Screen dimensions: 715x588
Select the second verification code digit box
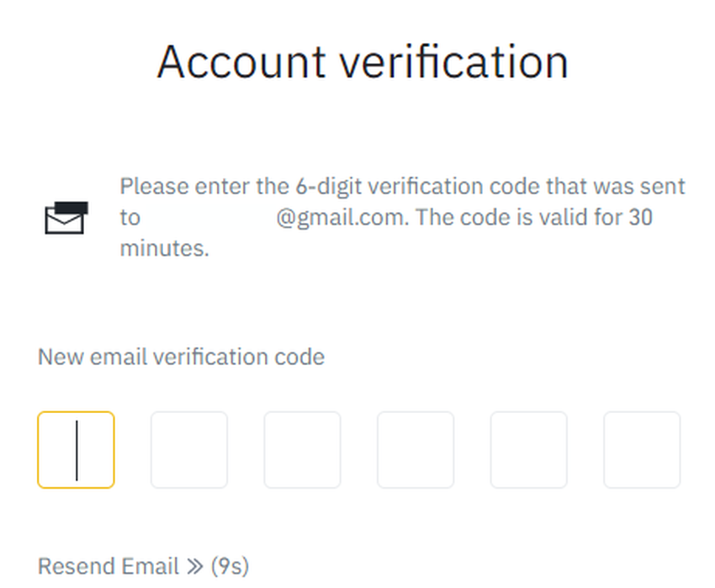click(189, 450)
